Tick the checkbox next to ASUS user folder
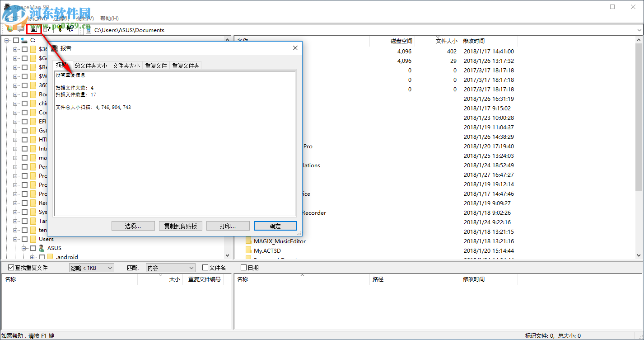The height and width of the screenshot is (340, 644). 33,248
